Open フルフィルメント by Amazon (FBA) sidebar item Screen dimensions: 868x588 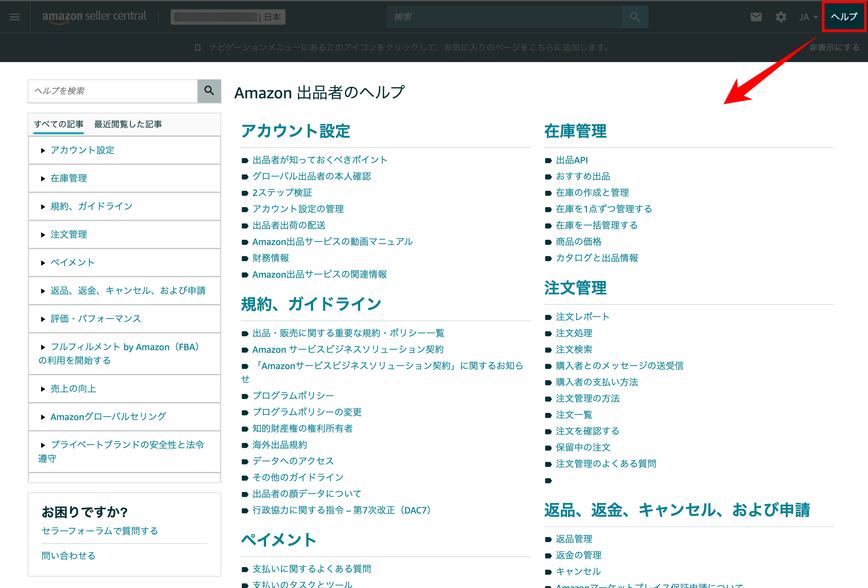[125, 353]
